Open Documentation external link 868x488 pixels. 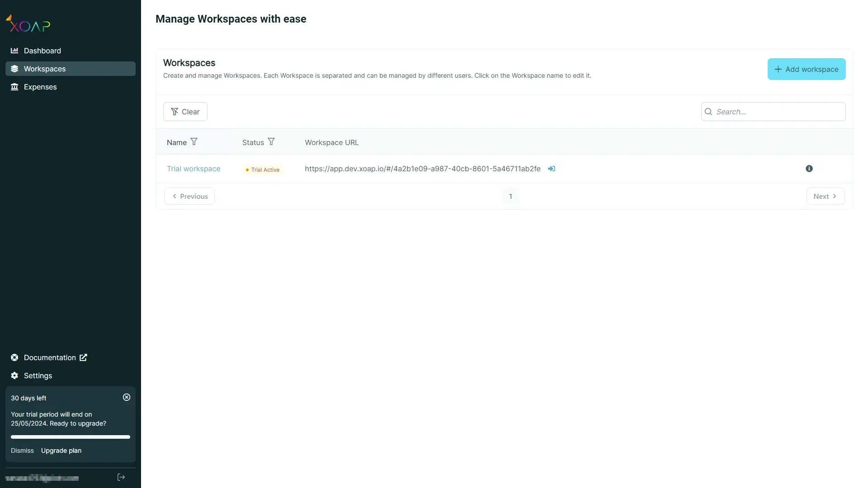pos(70,357)
